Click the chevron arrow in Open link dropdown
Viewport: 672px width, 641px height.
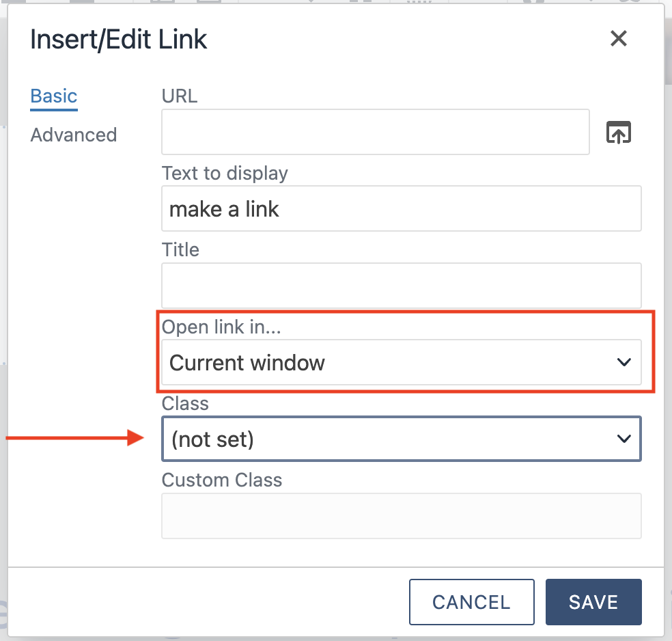(624, 362)
